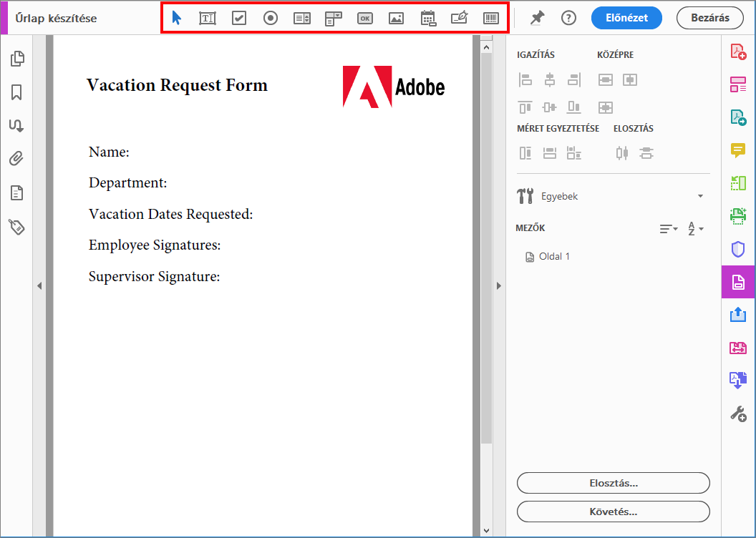The width and height of the screenshot is (756, 538).
Task: Click the Előnézet button
Action: coord(626,18)
